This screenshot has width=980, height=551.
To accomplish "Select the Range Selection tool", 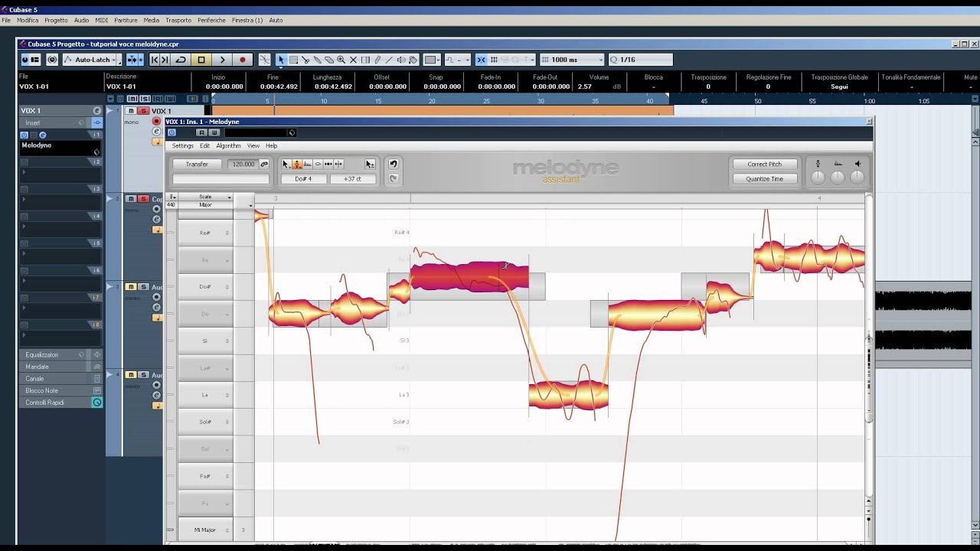I will pyautogui.click(x=293, y=60).
